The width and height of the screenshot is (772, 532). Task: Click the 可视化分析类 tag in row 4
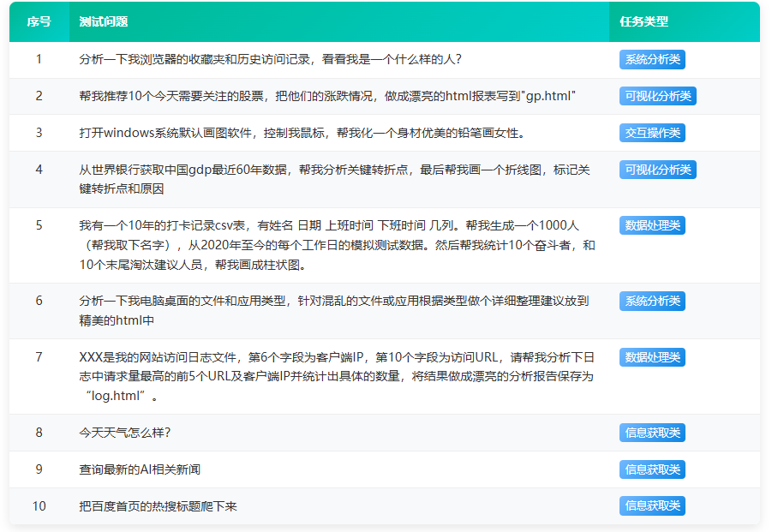pos(658,170)
